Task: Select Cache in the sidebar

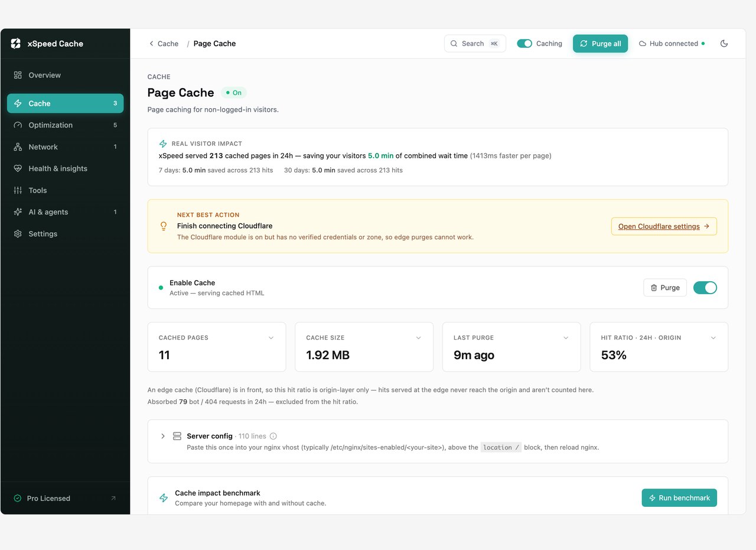Action: tap(65, 103)
